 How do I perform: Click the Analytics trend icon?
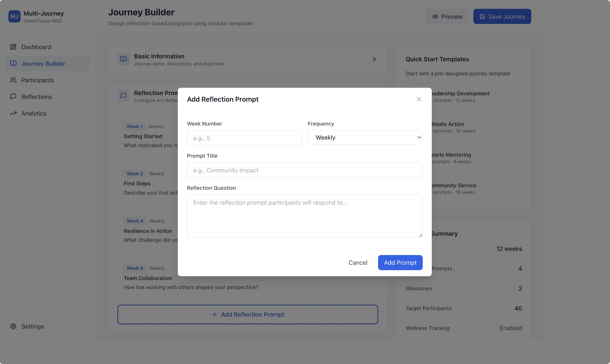click(x=13, y=113)
